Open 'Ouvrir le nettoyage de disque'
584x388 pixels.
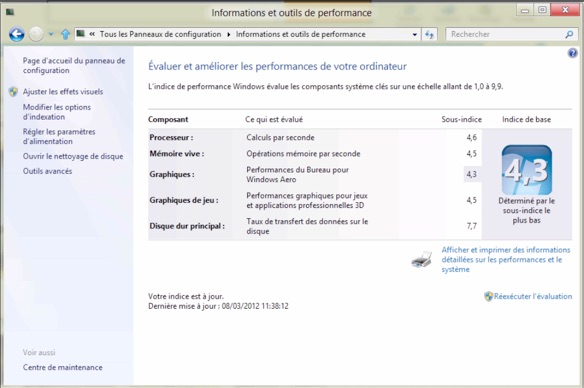[x=73, y=156]
